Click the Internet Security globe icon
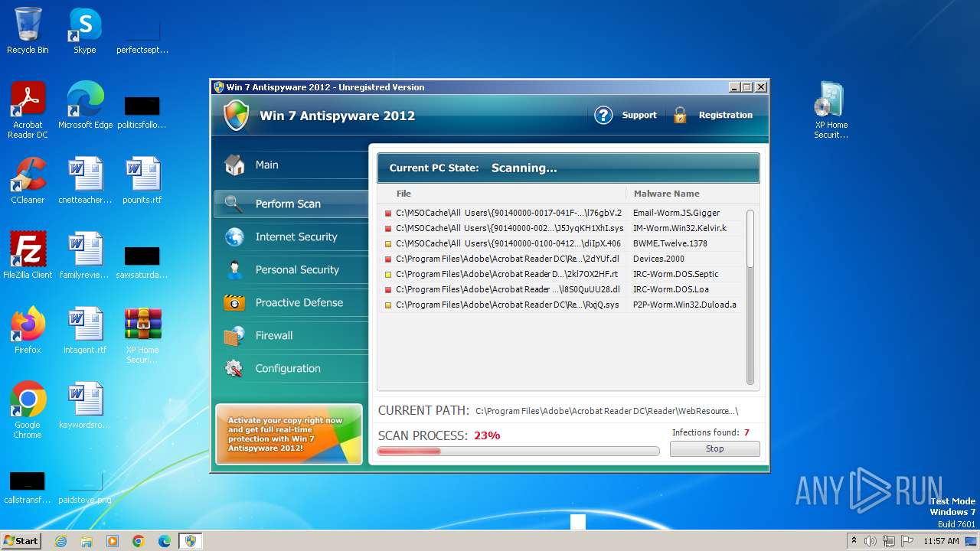Image resolution: width=980 pixels, height=551 pixels. (x=234, y=236)
